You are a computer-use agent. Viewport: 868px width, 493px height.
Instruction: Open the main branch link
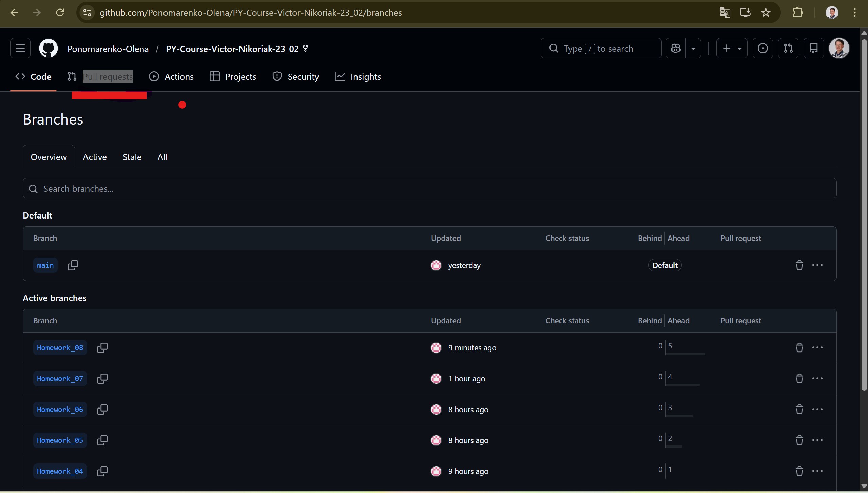pos(45,265)
